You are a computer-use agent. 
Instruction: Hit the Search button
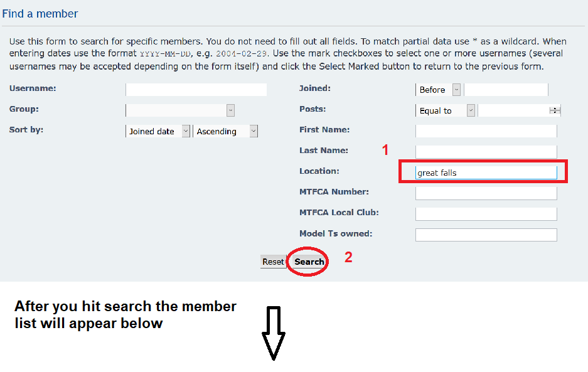[309, 262]
